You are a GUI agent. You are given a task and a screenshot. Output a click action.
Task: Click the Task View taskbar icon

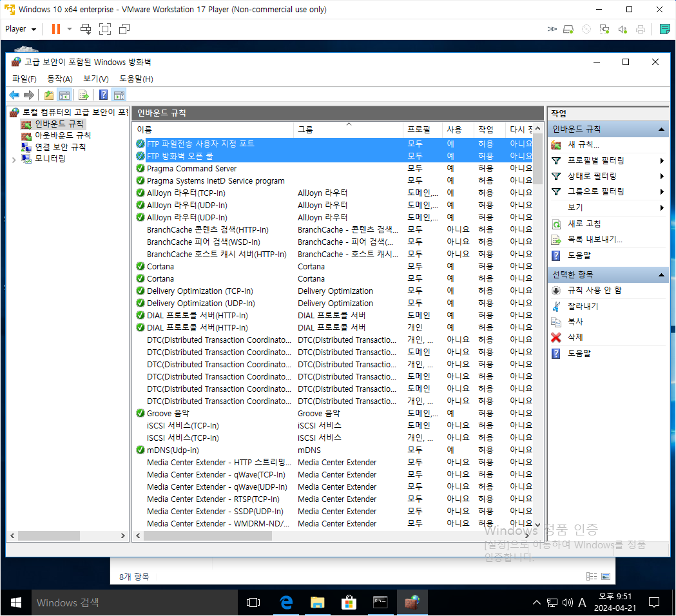click(253, 602)
